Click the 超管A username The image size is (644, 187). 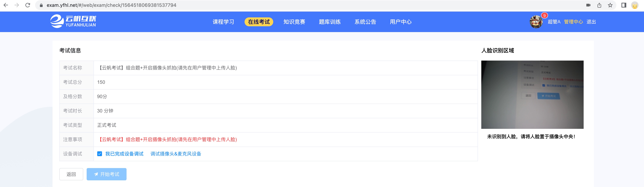point(554,22)
